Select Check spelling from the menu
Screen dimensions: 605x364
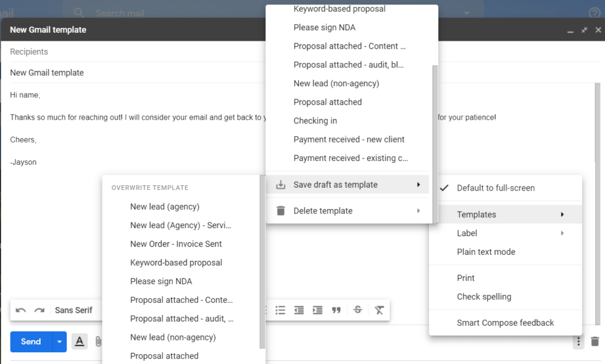point(484,297)
